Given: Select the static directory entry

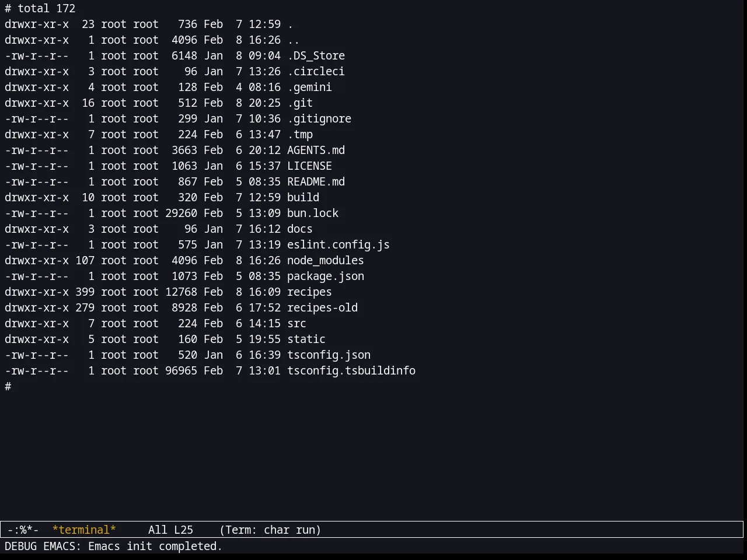Looking at the screenshot, I should pyautogui.click(x=306, y=339).
